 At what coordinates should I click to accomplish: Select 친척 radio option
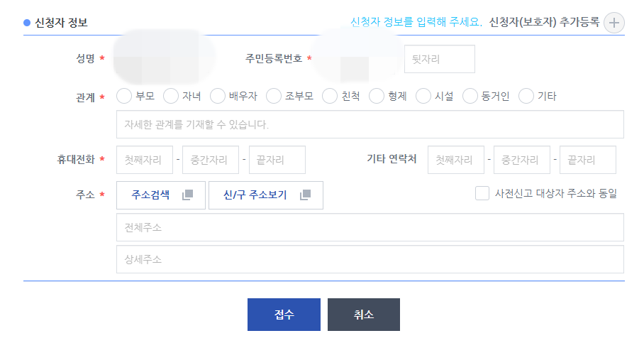coord(330,97)
